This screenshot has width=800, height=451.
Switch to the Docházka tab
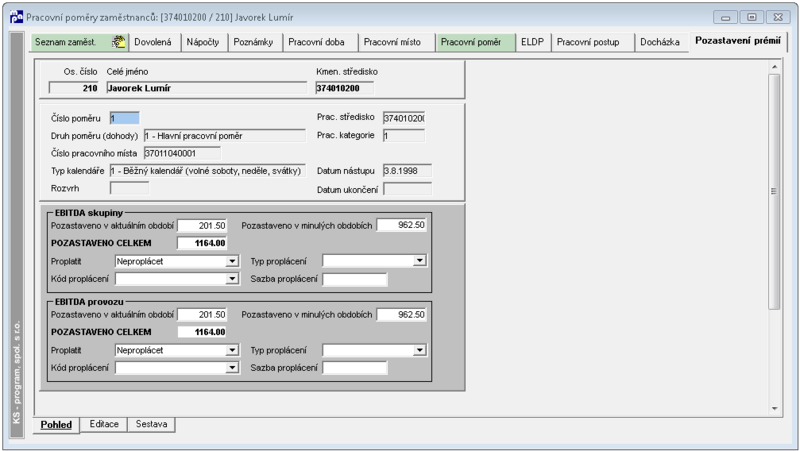[x=660, y=42]
